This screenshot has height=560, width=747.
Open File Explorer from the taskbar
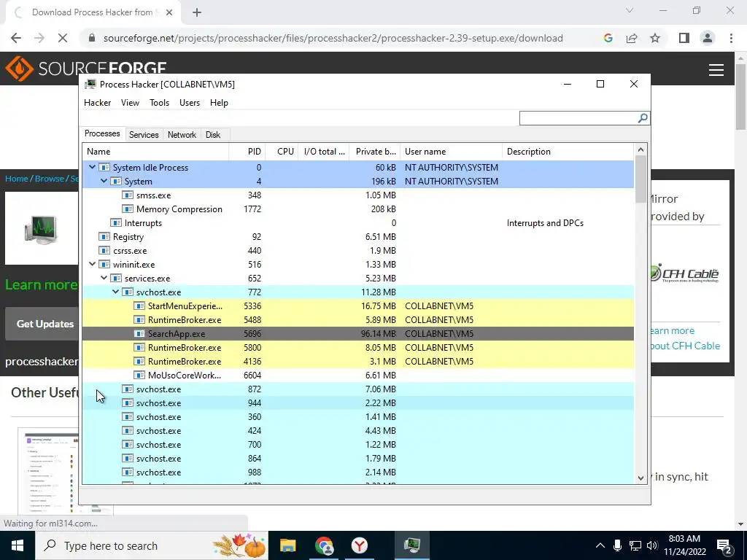(287, 545)
